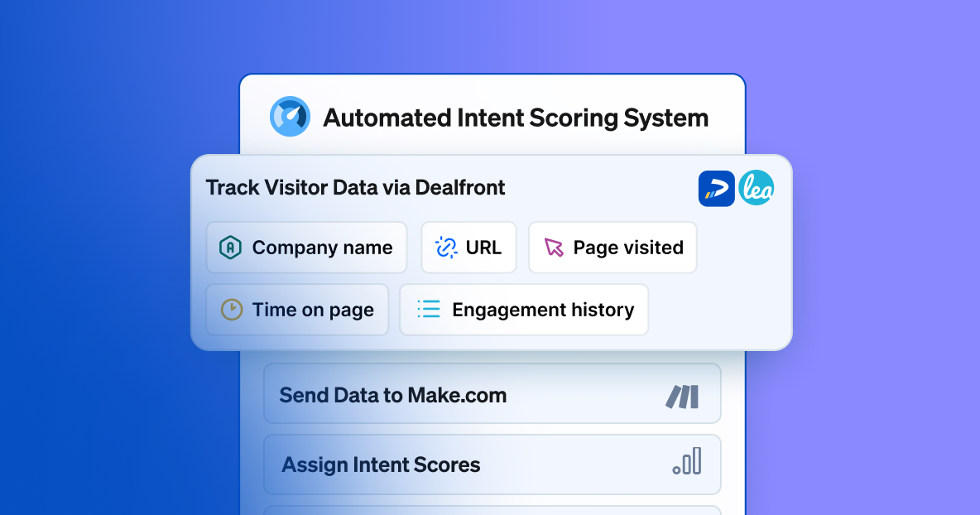Click the Engagement history chip
This screenshot has width=980, height=515.
click(524, 309)
